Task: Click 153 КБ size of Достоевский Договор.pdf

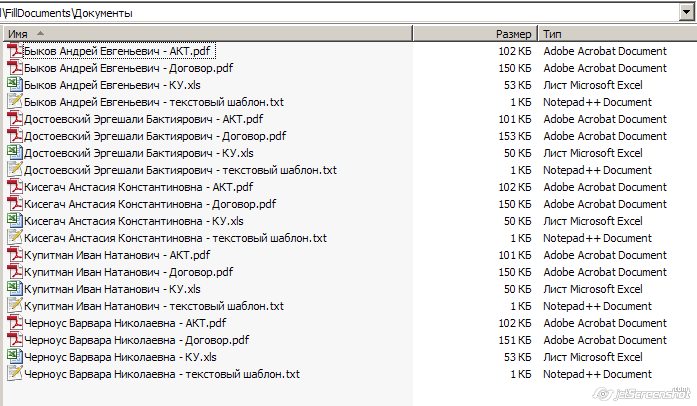Action: (515, 136)
